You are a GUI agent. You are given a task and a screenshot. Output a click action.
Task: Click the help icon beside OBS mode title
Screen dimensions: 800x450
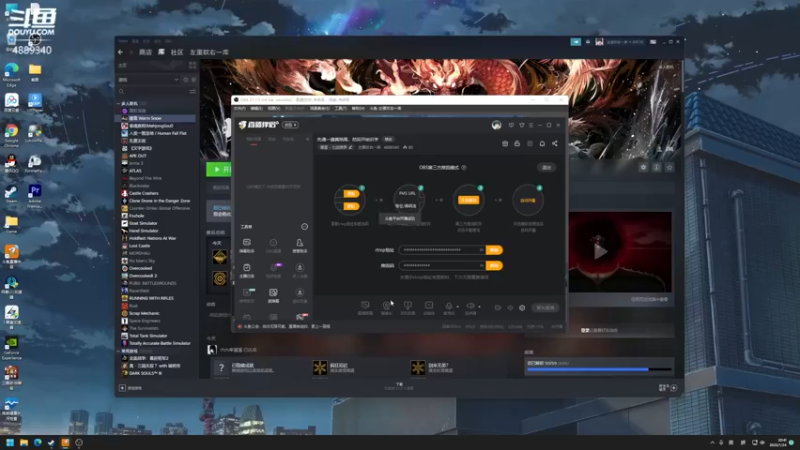coord(464,167)
